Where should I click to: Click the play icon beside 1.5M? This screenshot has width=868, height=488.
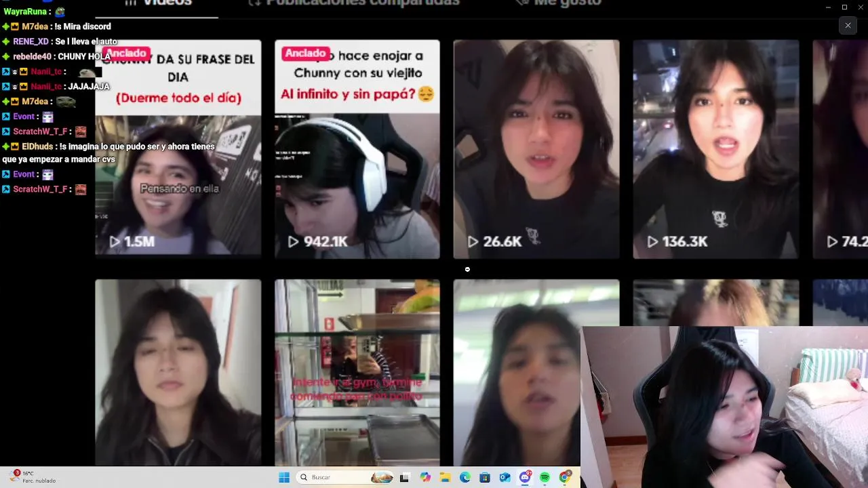115,241
